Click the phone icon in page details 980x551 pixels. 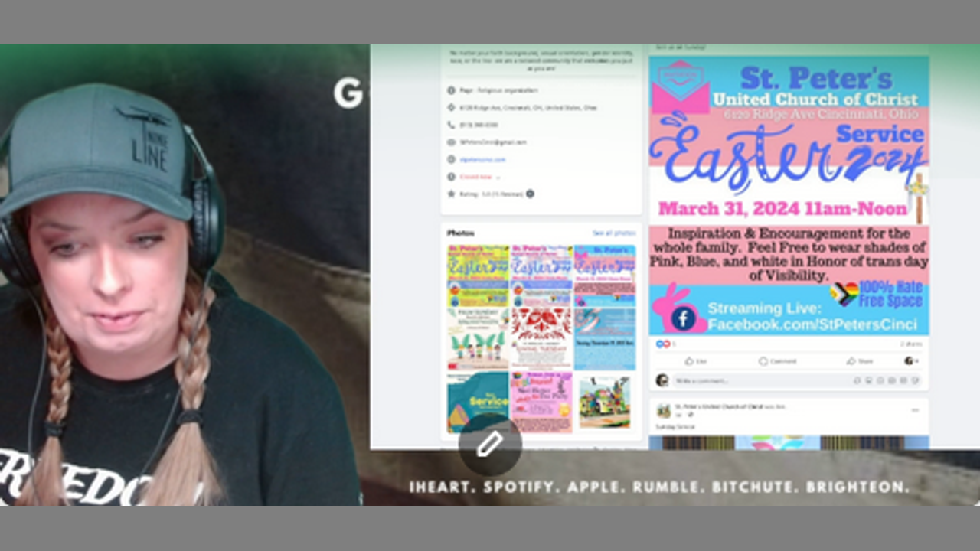pyautogui.click(x=451, y=125)
